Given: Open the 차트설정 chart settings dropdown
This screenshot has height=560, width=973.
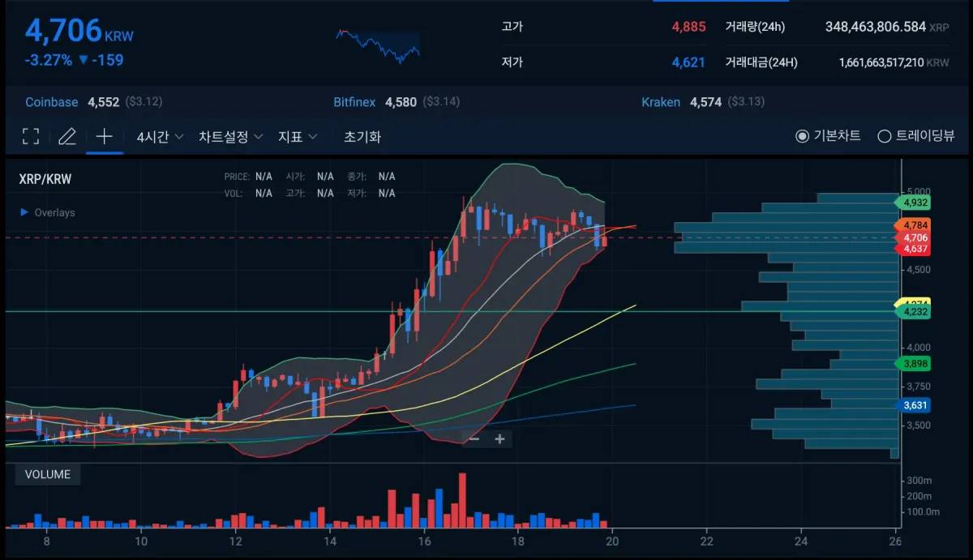Looking at the screenshot, I should tap(231, 137).
